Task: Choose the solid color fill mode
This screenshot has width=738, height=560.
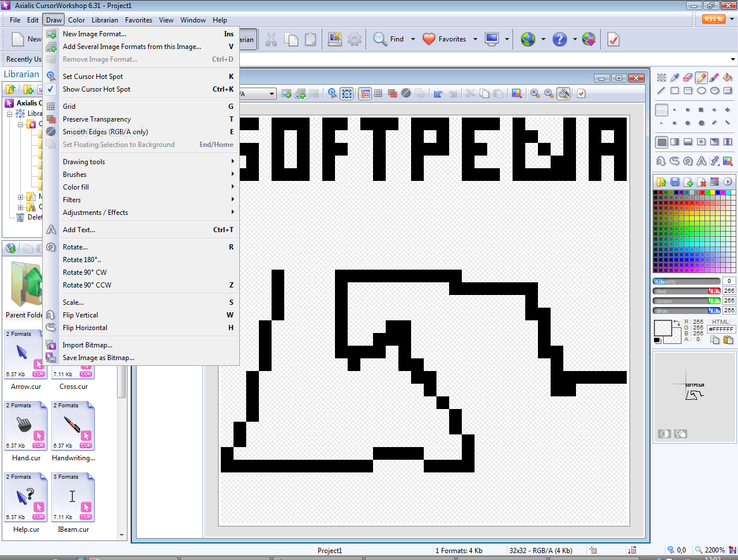Action: (661, 142)
